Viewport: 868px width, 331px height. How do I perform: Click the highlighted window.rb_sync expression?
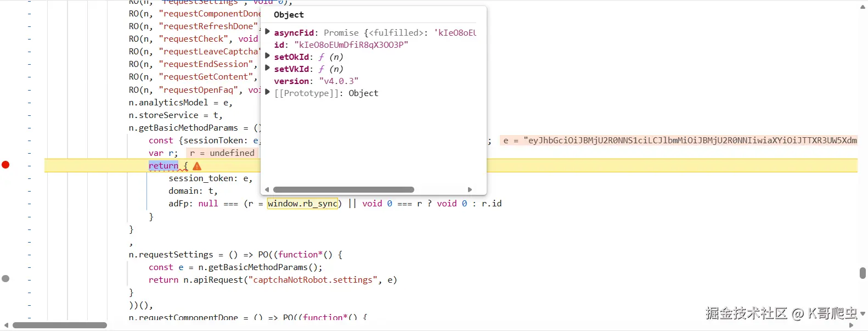point(302,204)
